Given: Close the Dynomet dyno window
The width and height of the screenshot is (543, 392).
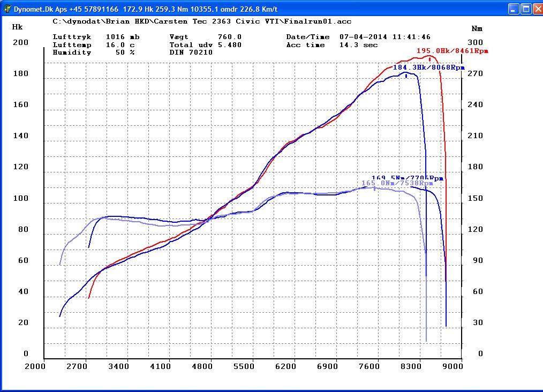Looking at the screenshot, I should click(x=536, y=9).
